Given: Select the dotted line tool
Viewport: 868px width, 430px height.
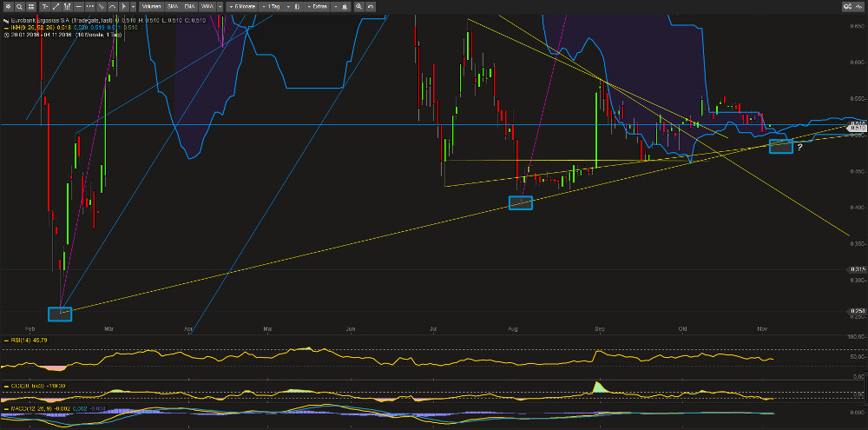Looking at the screenshot, I should [x=89, y=7].
